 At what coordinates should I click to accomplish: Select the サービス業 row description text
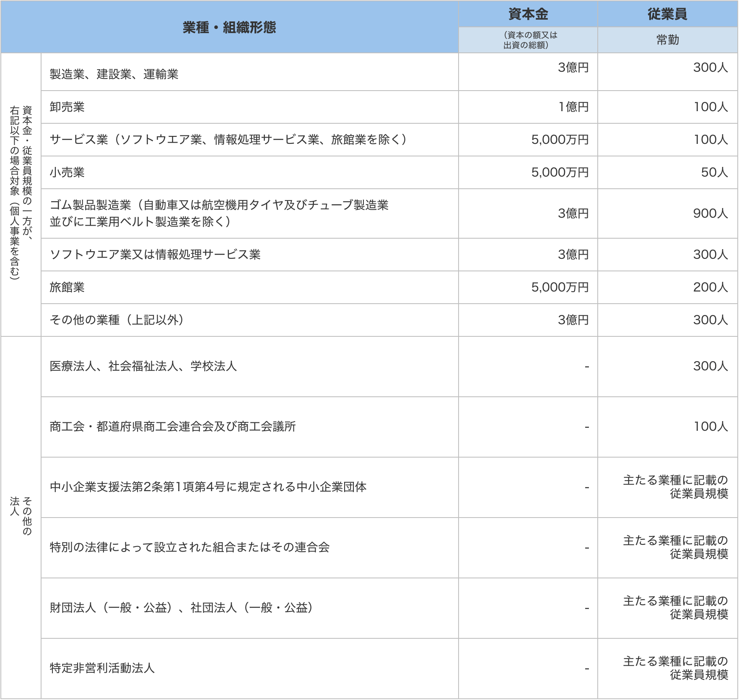coord(228,140)
